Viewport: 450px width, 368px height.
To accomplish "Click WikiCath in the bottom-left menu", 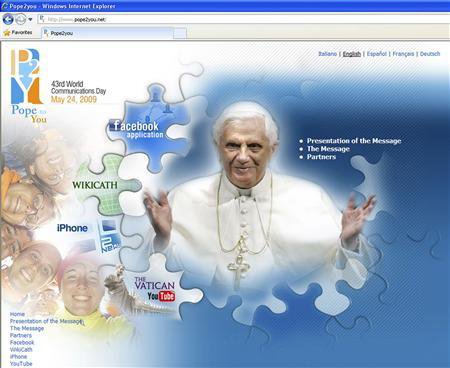I will [21, 350].
